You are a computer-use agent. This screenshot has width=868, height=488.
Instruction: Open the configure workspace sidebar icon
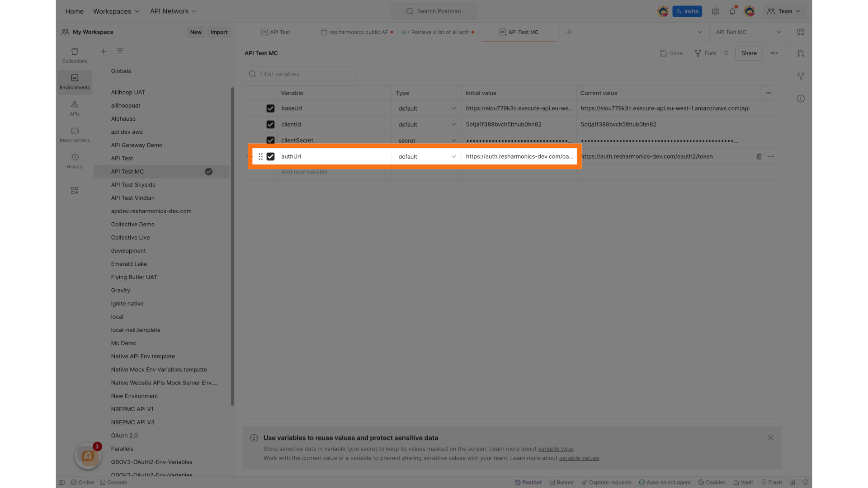(75, 191)
